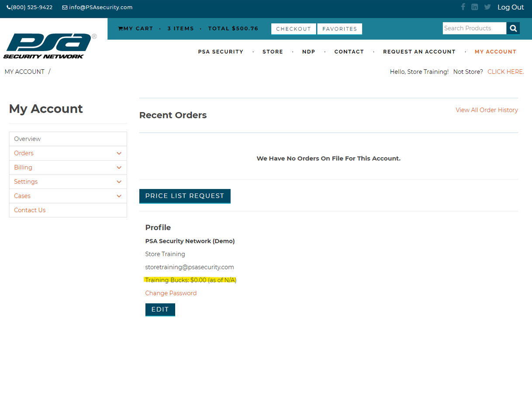The image size is (532, 415).
Task: Open the Contact menu item
Action: point(349,51)
